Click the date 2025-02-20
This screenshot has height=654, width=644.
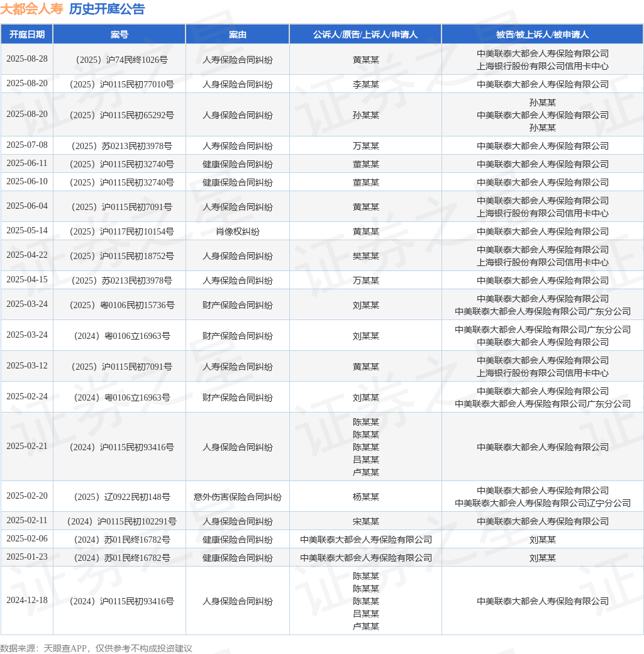click(26, 496)
